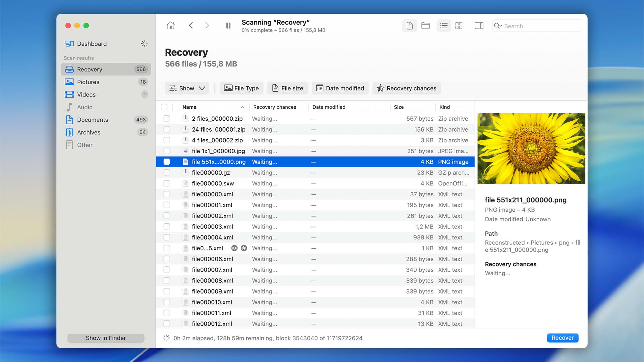Toggle the select-all checkbox in header
Screen dimensions: 644x362
tap(164, 107)
